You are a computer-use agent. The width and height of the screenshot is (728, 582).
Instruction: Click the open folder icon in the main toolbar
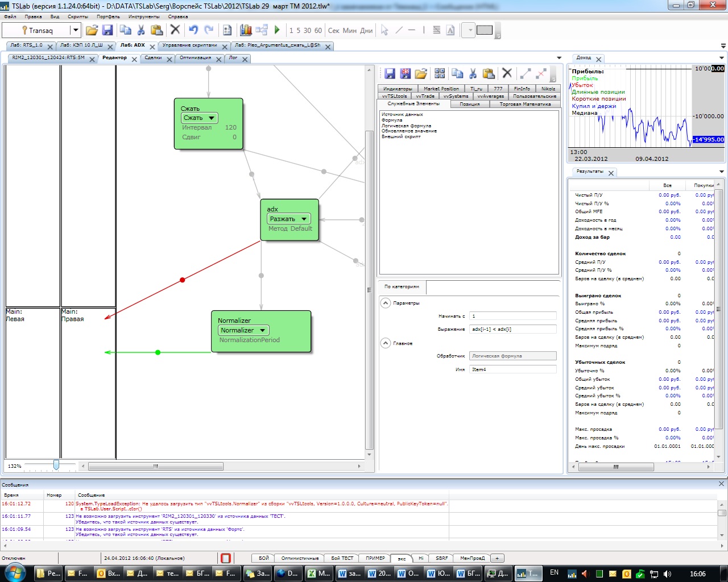(92, 30)
